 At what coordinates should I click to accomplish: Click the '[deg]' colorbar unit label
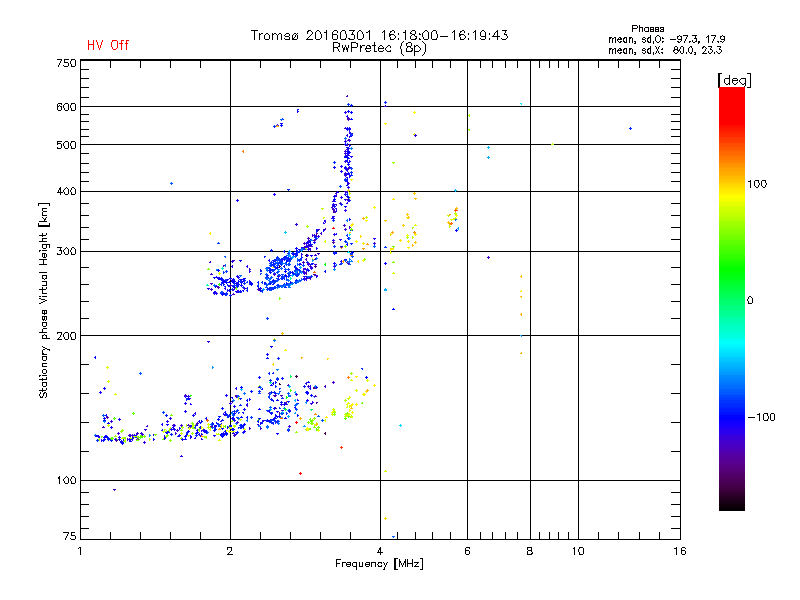734,80
